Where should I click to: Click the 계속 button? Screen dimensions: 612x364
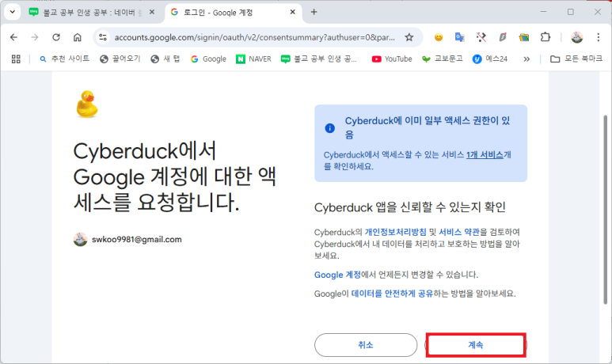tap(476, 345)
